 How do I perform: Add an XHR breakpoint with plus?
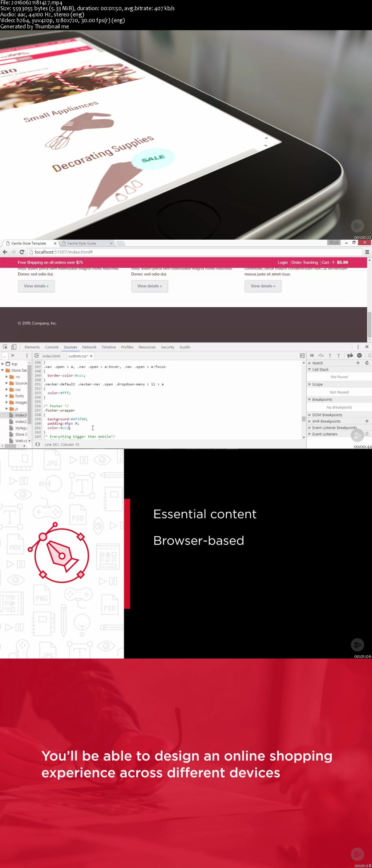367,421
